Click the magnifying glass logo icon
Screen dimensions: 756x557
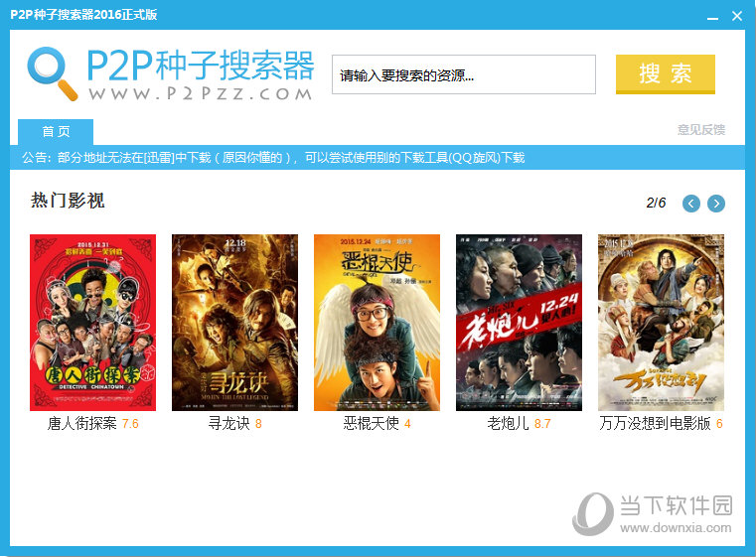(x=52, y=73)
